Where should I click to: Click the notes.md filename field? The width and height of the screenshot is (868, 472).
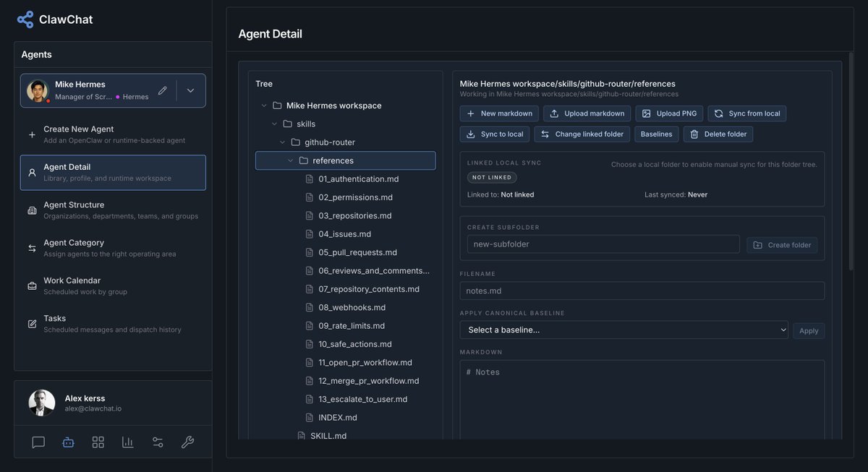point(642,291)
